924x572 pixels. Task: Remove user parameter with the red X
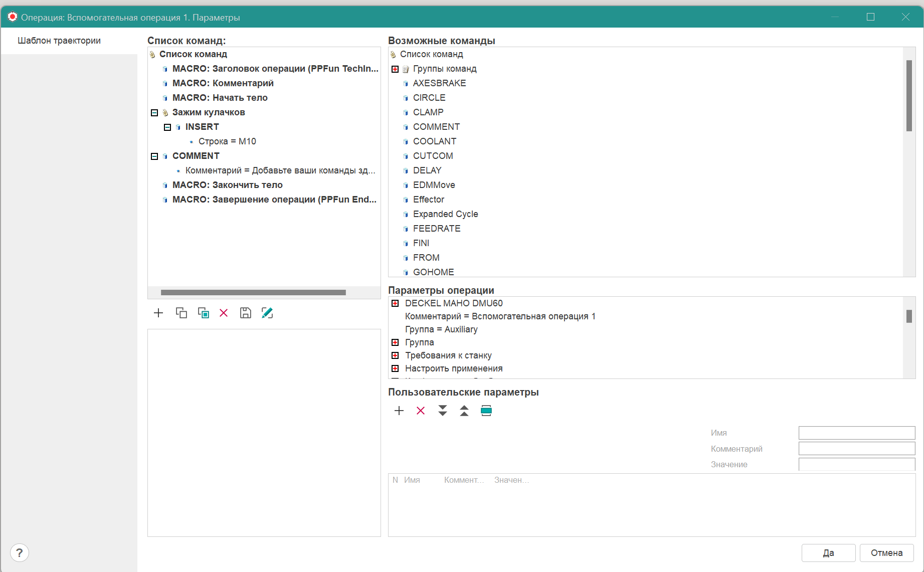point(421,411)
